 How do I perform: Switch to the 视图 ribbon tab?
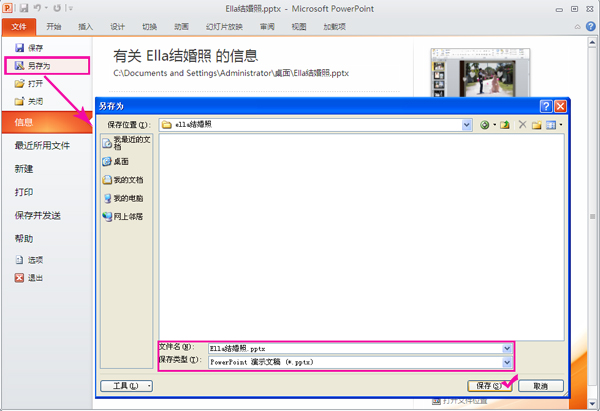(299, 26)
